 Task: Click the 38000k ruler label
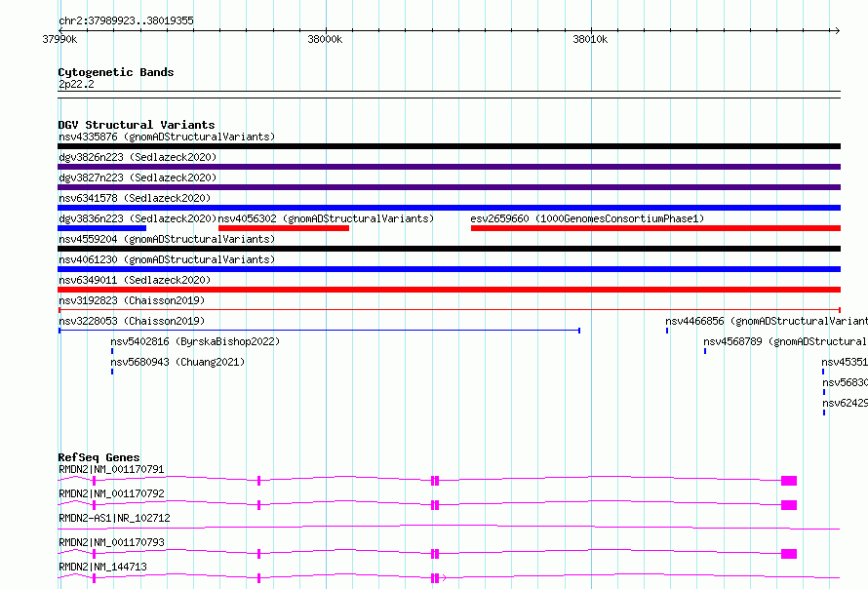point(325,39)
